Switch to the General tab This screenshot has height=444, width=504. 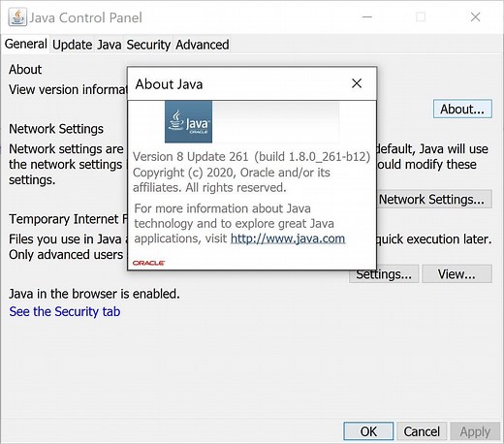(26, 44)
